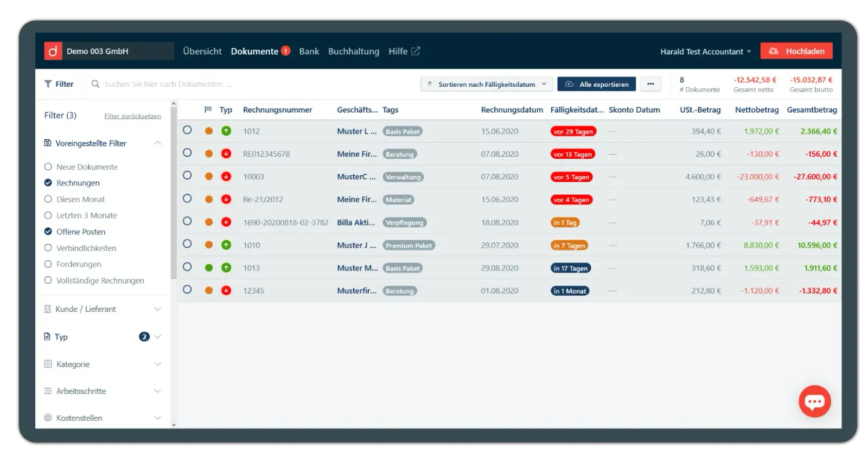Select the row circle for invoice 10003
Image resolution: width=868 pixels, height=455 pixels.
[187, 176]
